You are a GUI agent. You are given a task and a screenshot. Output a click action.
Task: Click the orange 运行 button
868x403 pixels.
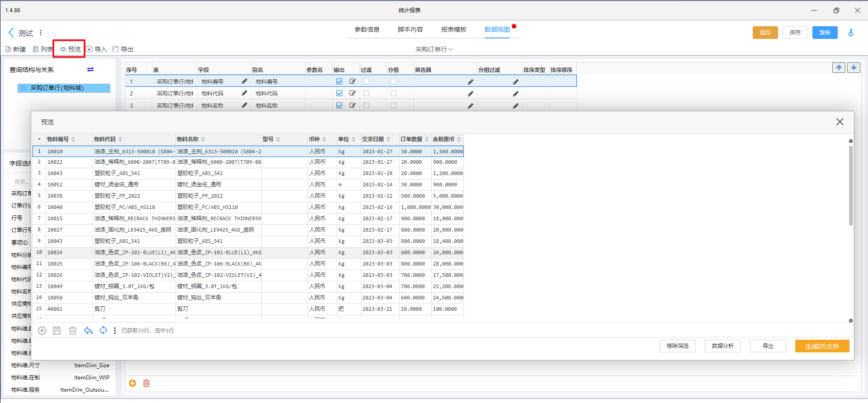(765, 33)
